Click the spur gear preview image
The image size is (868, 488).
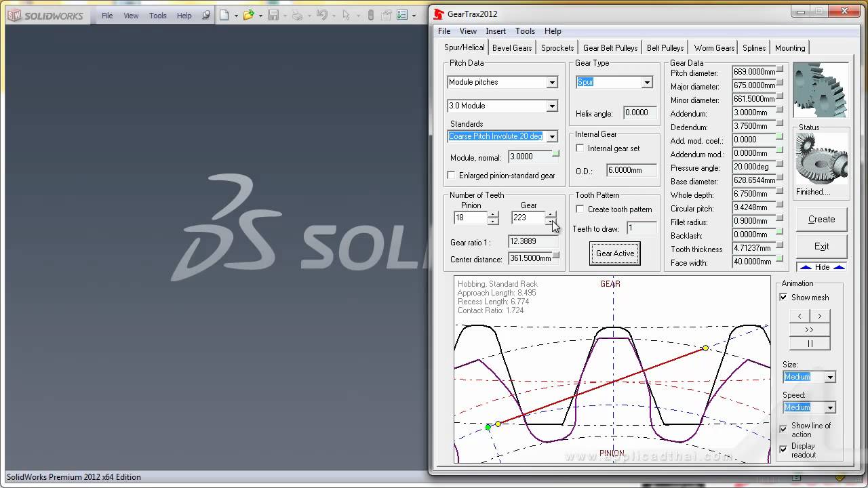[x=821, y=89]
